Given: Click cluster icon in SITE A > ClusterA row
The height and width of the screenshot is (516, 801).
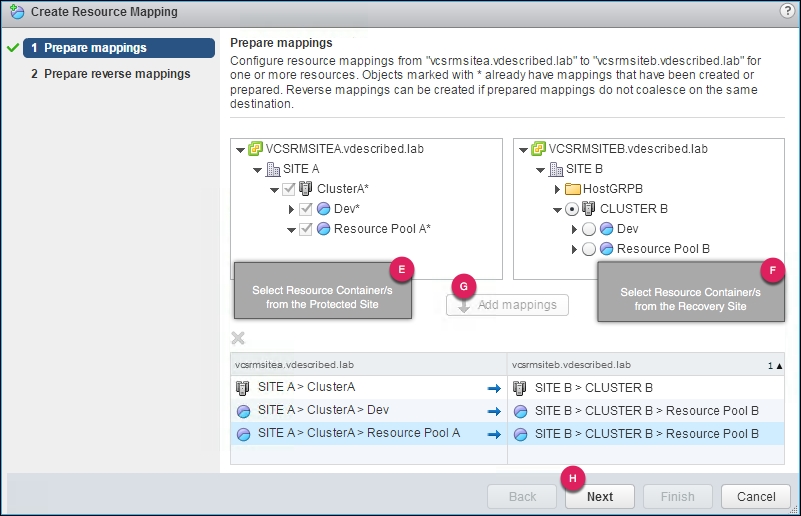Looking at the screenshot, I should tap(243, 388).
